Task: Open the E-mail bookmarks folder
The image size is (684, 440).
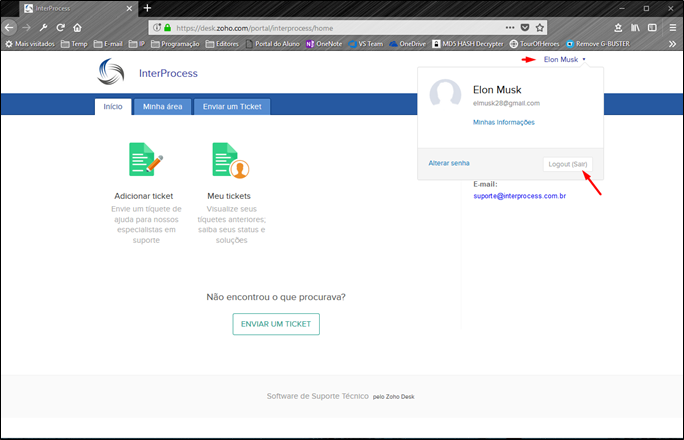Action: (x=108, y=44)
